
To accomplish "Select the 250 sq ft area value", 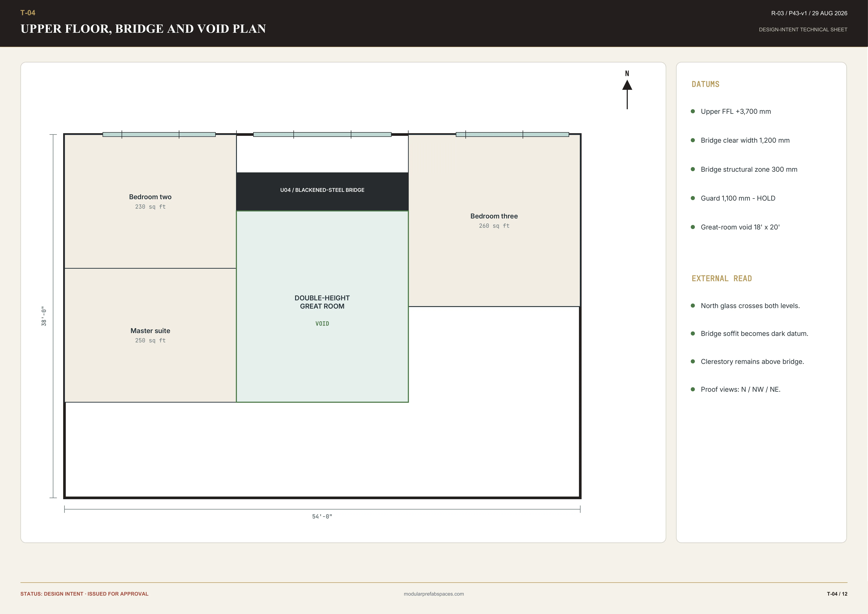I will pos(150,341).
